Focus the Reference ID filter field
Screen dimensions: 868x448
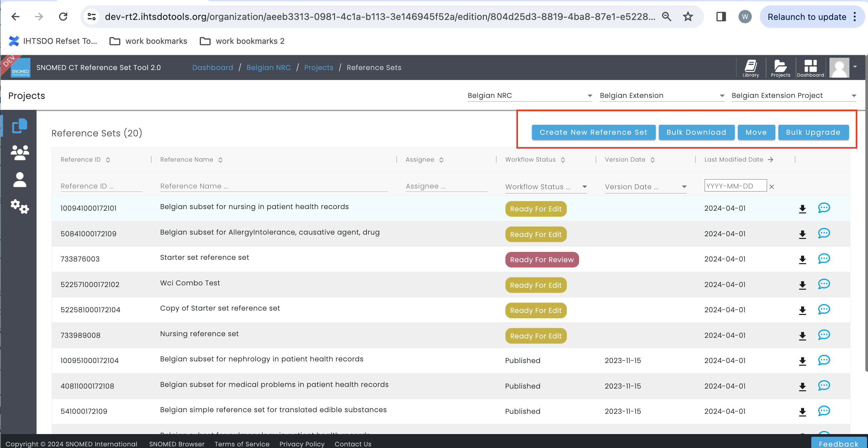click(101, 186)
